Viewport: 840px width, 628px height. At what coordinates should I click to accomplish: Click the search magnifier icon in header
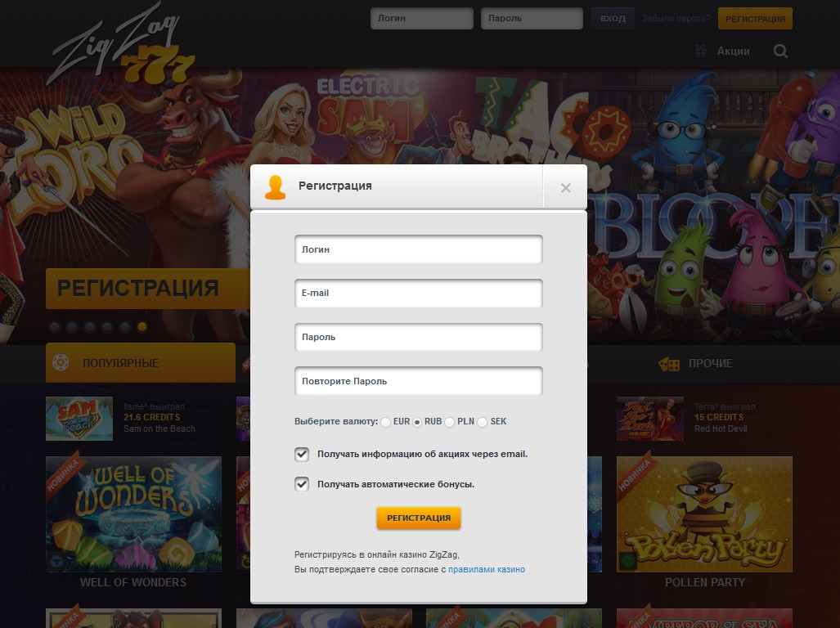780,51
